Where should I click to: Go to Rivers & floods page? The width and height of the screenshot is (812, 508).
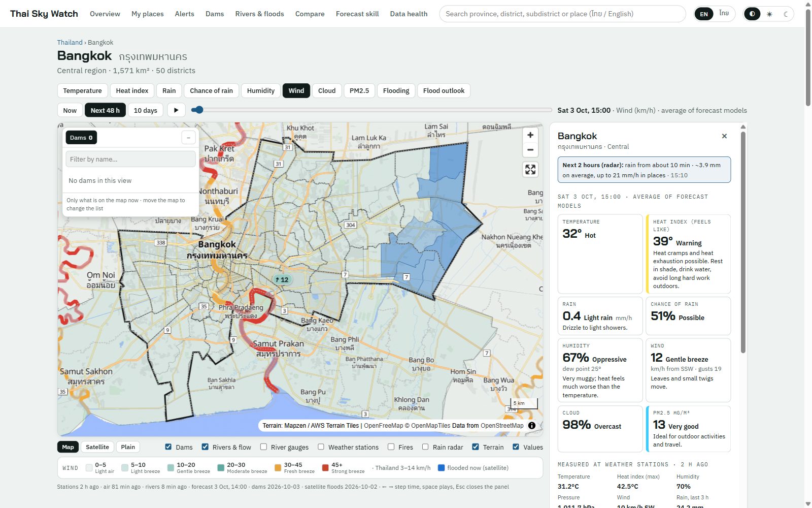pyautogui.click(x=259, y=14)
